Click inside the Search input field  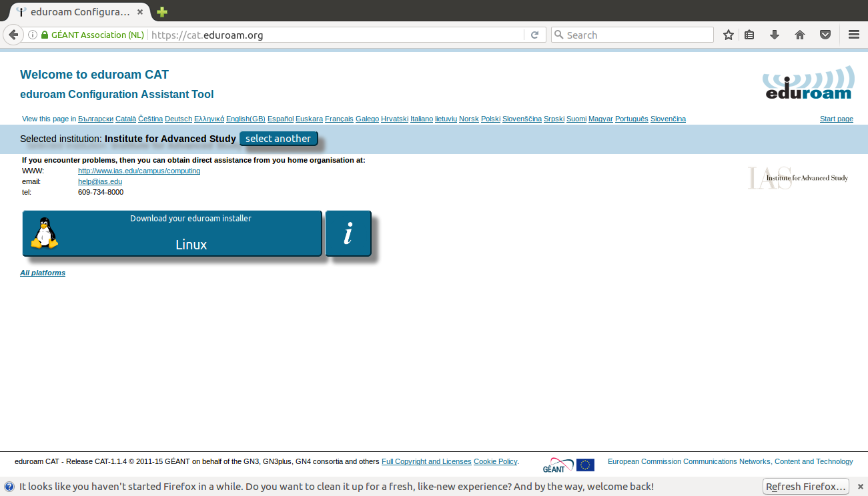click(637, 35)
